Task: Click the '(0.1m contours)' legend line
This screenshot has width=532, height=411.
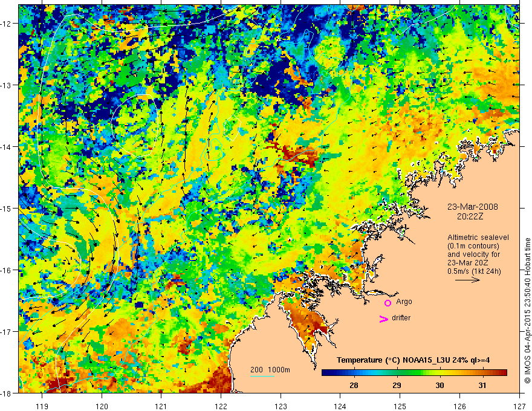Action: click(473, 246)
